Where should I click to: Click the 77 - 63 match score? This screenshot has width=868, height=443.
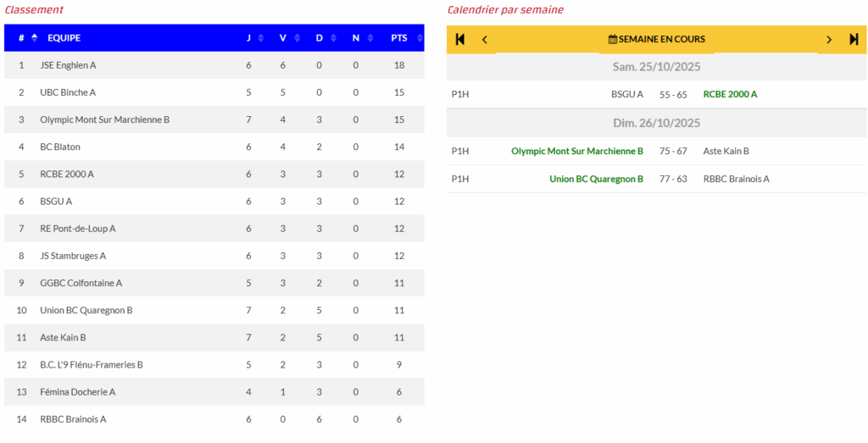coord(673,179)
